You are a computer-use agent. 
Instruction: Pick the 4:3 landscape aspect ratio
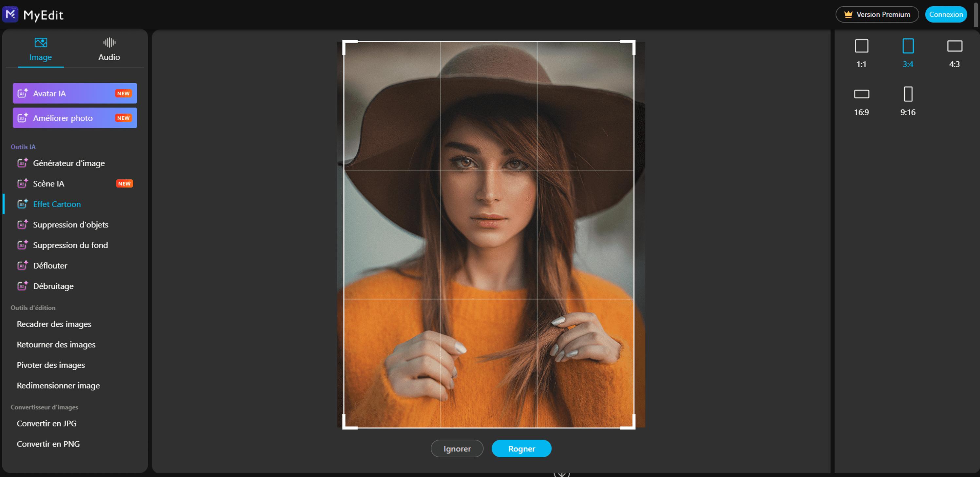[x=954, y=47]
